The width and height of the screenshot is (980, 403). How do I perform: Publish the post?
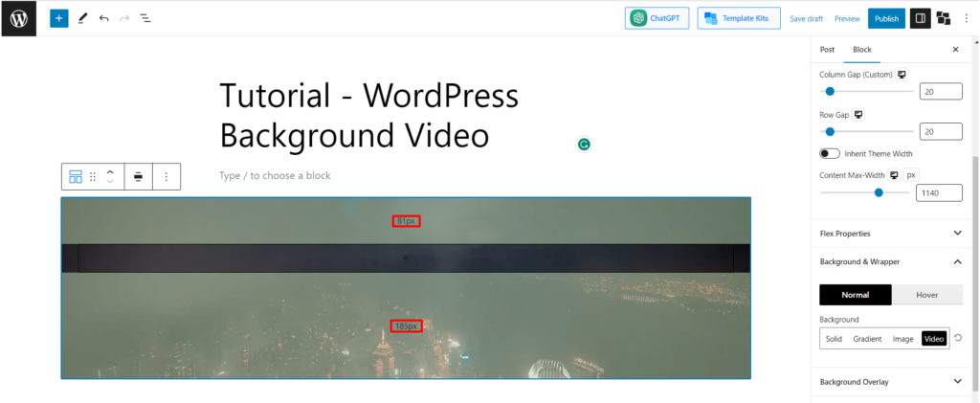tap(886, 19)
